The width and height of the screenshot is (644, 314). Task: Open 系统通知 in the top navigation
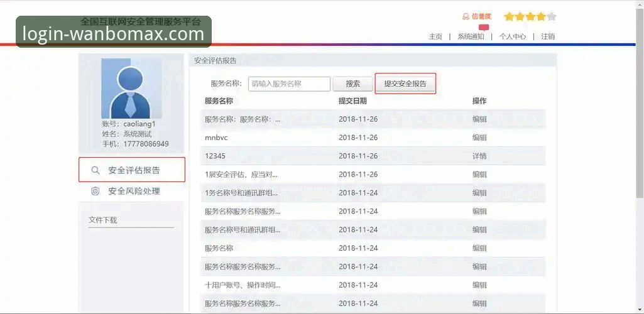coord(471,36)
